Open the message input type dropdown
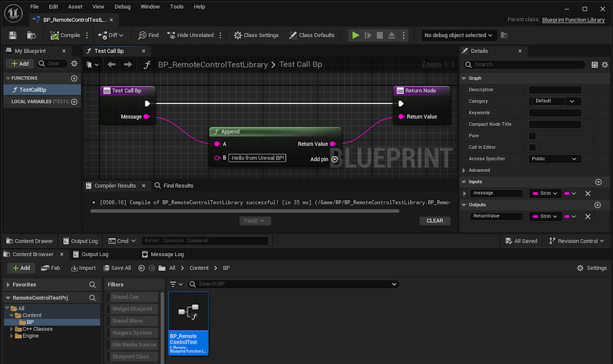The width and height of the screenshot is (613, 364). pos(546,193)
